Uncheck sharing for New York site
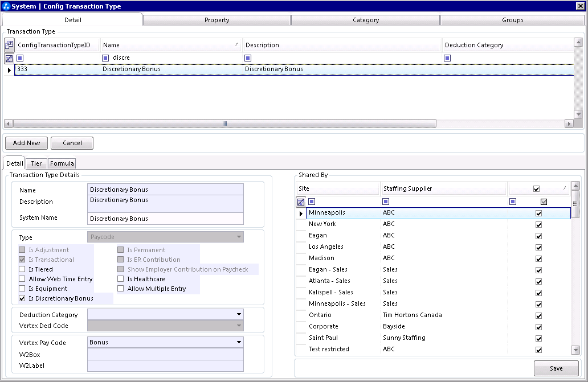Screen dimensions: 588x382 539,225
